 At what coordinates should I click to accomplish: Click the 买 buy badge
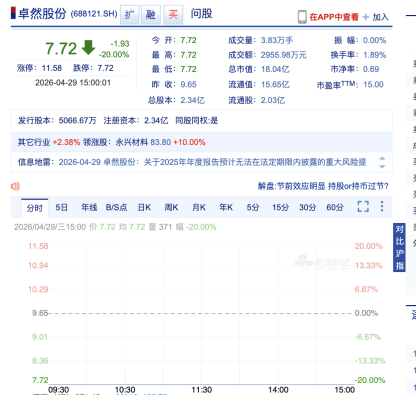pyautogui.click(x=173, y=14)
